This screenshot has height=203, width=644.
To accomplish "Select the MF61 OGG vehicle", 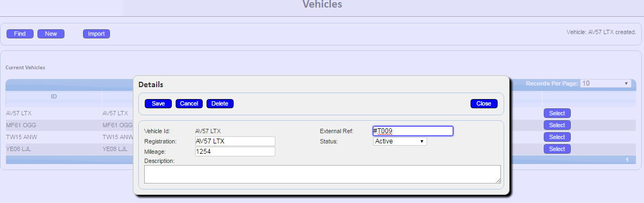I will [x=557, y=125].
